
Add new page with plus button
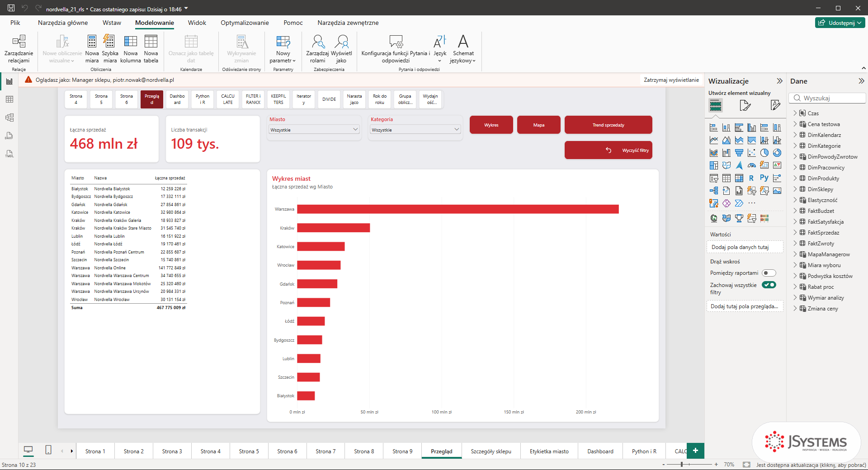(x=695, y=451)
